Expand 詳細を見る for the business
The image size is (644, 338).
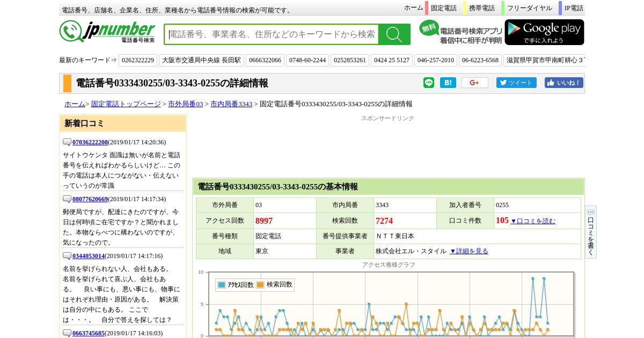pyautogui.click(x=469, y=251)
